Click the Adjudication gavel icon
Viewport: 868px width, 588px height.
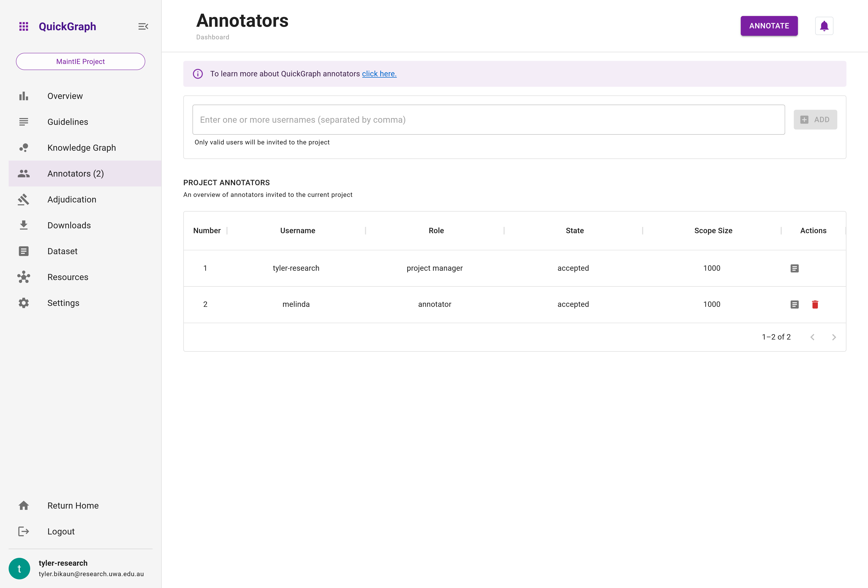point(24,199)
